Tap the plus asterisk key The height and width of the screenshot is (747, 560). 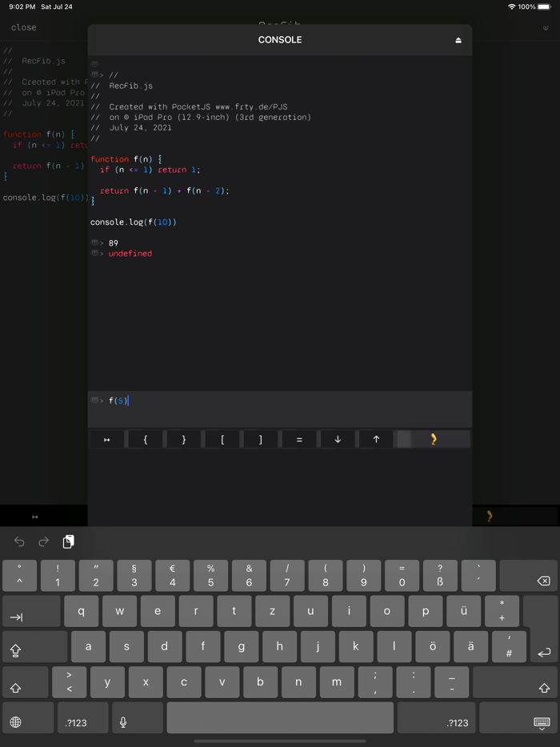[x=502, y=611]
